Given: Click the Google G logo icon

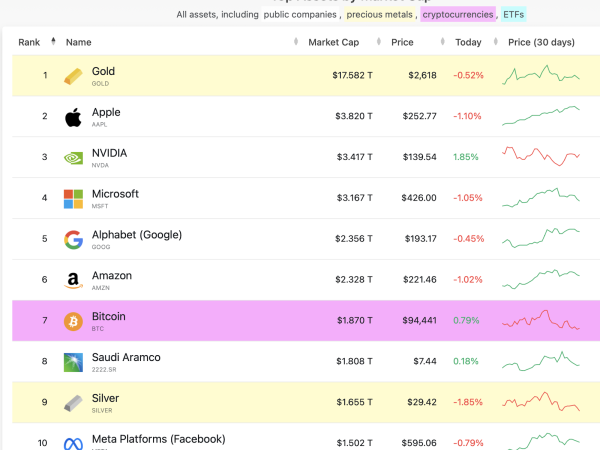Looking at the screenshot, I should [73, 240].
